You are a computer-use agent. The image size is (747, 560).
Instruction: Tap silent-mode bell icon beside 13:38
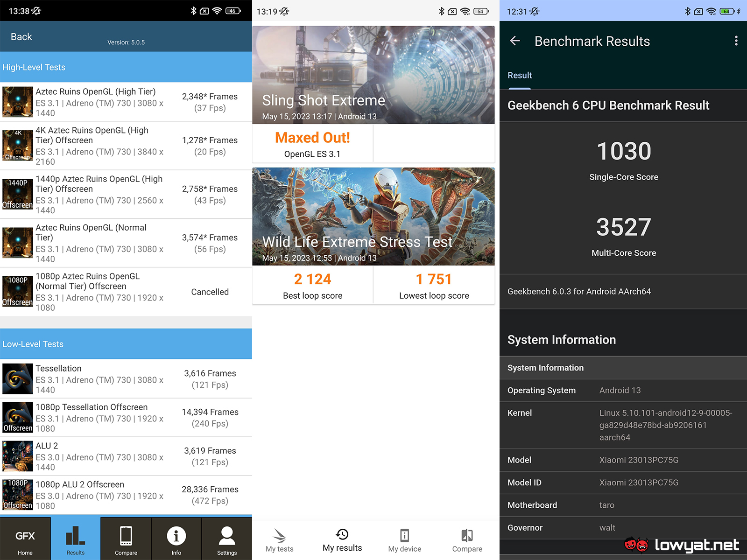coord(36,11)
